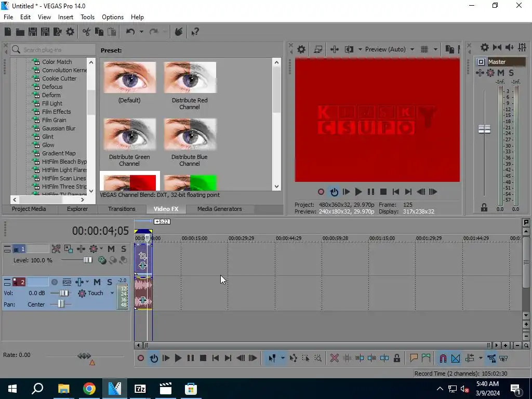
Task: Open the File menu
Action: pyautogui.click(x=8, y=17)
